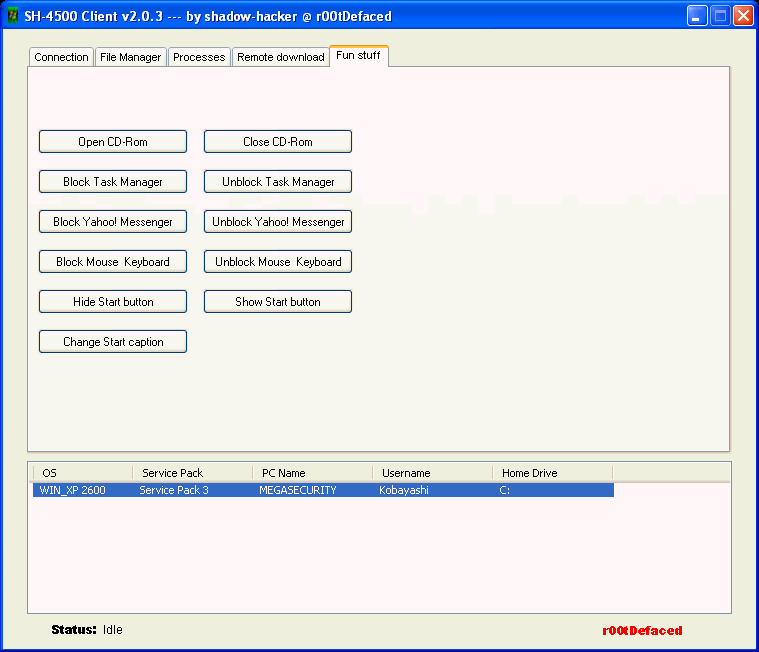Click the Unblock Mouse Keyboard button
Image resolution: width=759 pixels, height=652 pixels.
(278, 262)
